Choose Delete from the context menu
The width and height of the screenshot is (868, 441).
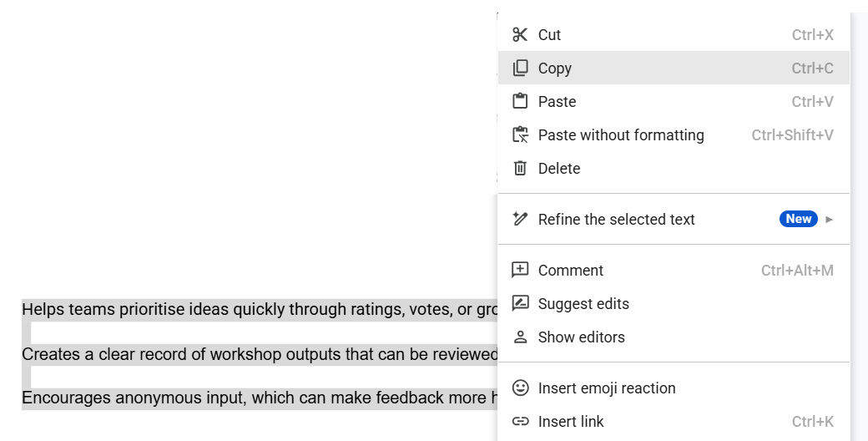(674, 169)
